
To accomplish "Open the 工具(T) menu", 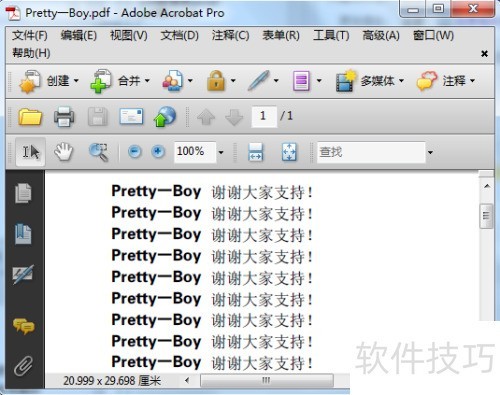I will coord(331,35).
